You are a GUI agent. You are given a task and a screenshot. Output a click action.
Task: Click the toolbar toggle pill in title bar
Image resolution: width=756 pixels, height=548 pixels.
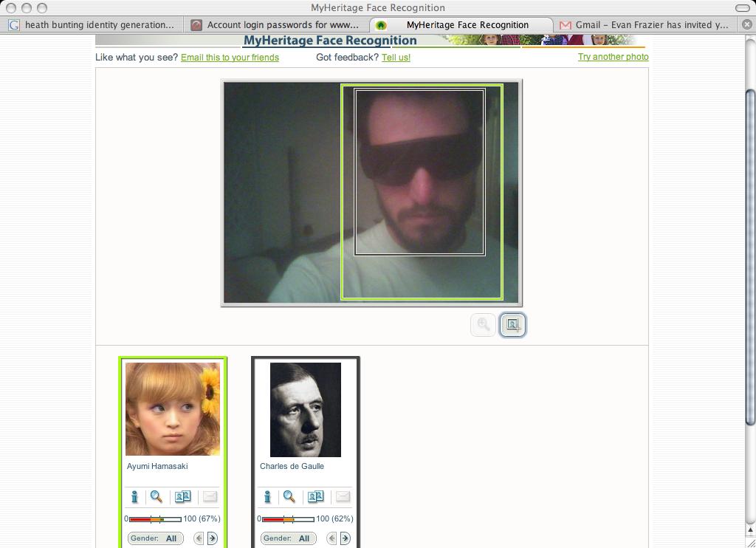pyautogui.click(x=743, y=7)
